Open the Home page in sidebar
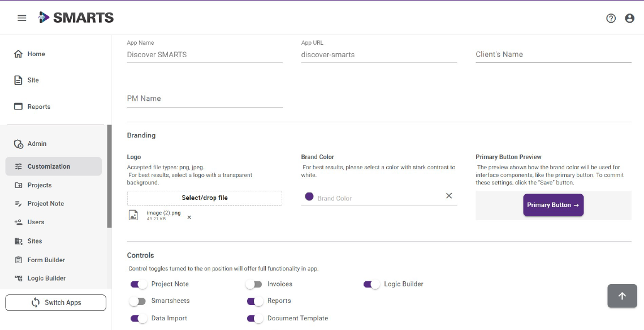The image size is (644, 330). coord(36,54)
